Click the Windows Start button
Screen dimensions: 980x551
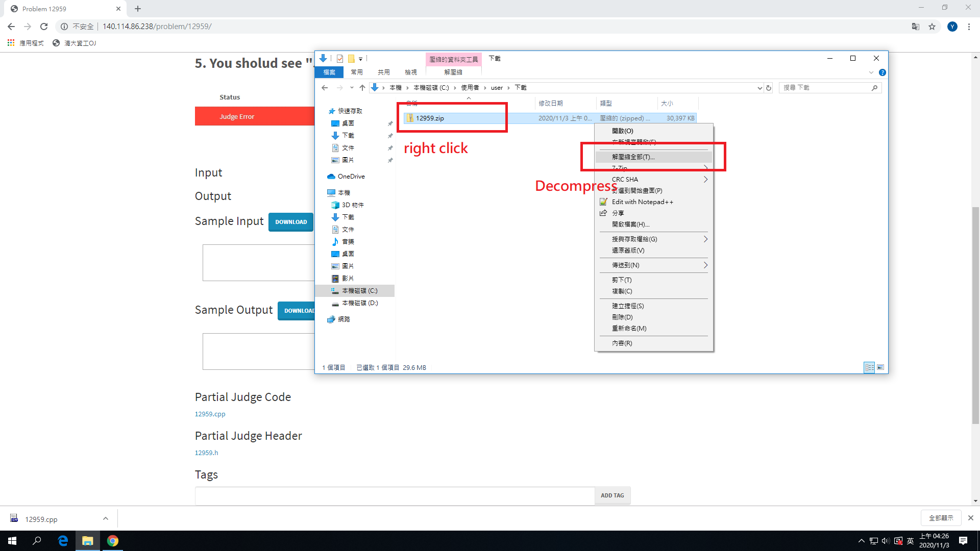12,541
